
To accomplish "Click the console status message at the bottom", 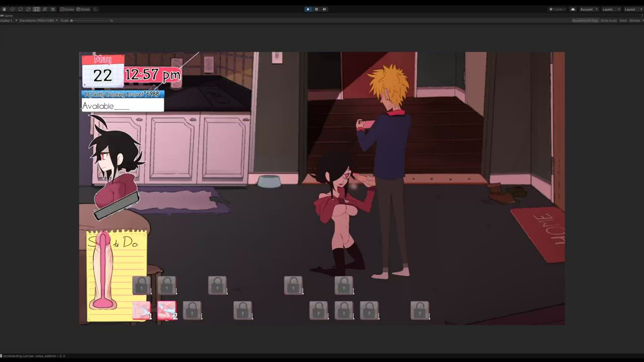I will [33, 356].
